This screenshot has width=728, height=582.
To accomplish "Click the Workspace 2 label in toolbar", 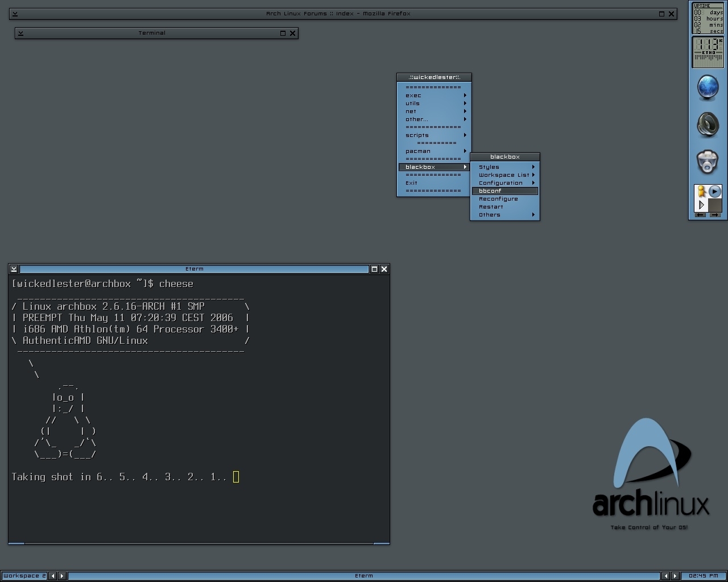I will tap(24, 576).
